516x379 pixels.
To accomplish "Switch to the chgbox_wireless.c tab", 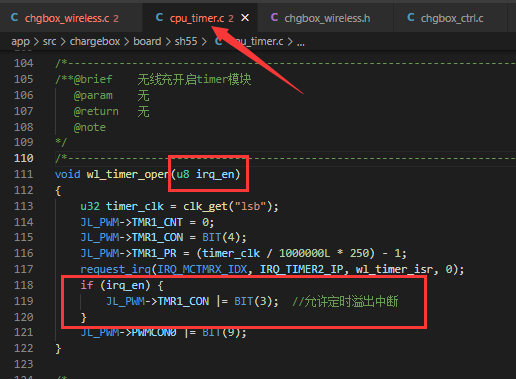I will 65,18.
